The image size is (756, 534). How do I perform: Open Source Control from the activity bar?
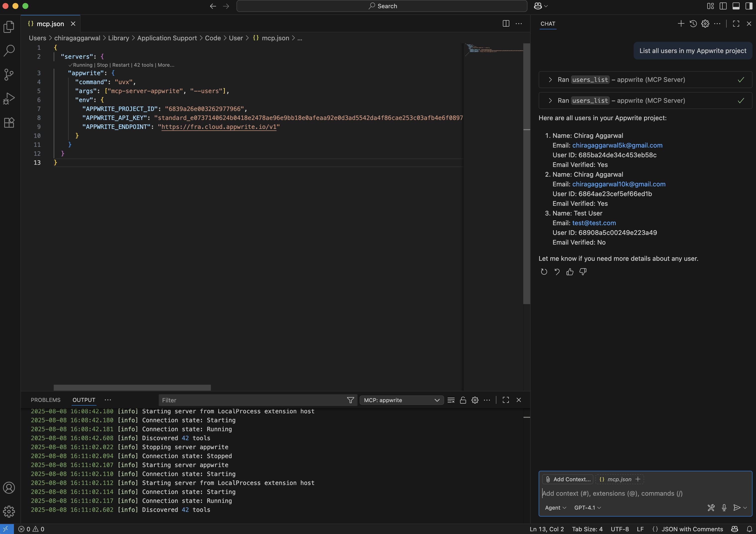9,74
